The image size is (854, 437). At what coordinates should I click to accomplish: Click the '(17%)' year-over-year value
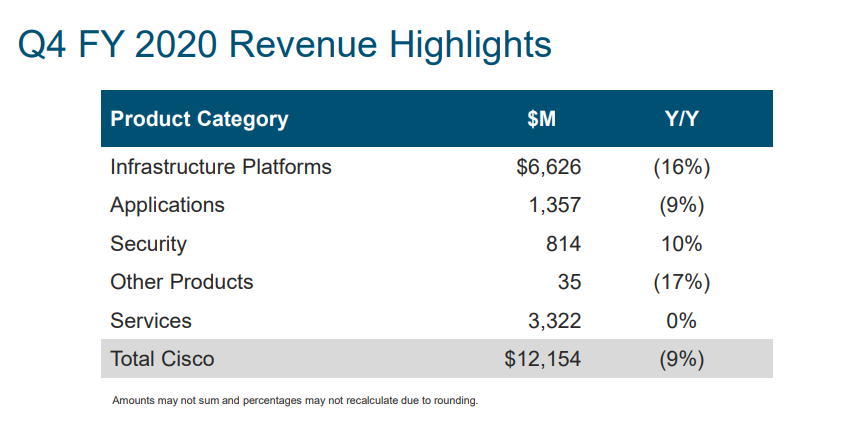(x=681, y=282)
